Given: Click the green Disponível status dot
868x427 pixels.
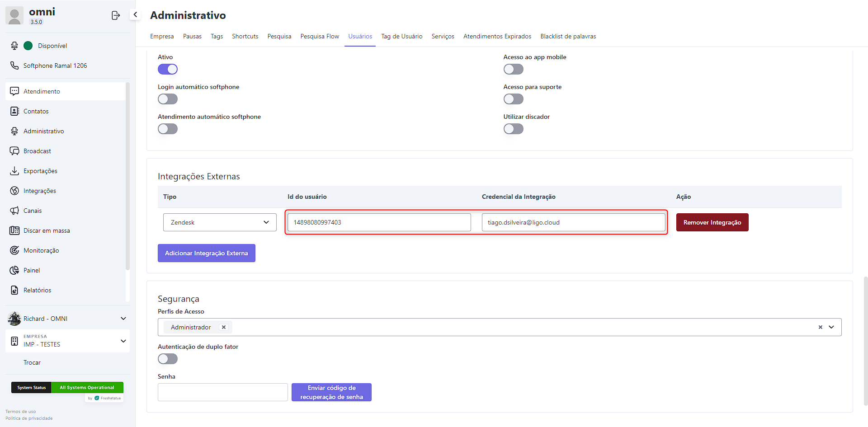Looking at the screenshot, I should pyautogui.click(x=28, y=46).
